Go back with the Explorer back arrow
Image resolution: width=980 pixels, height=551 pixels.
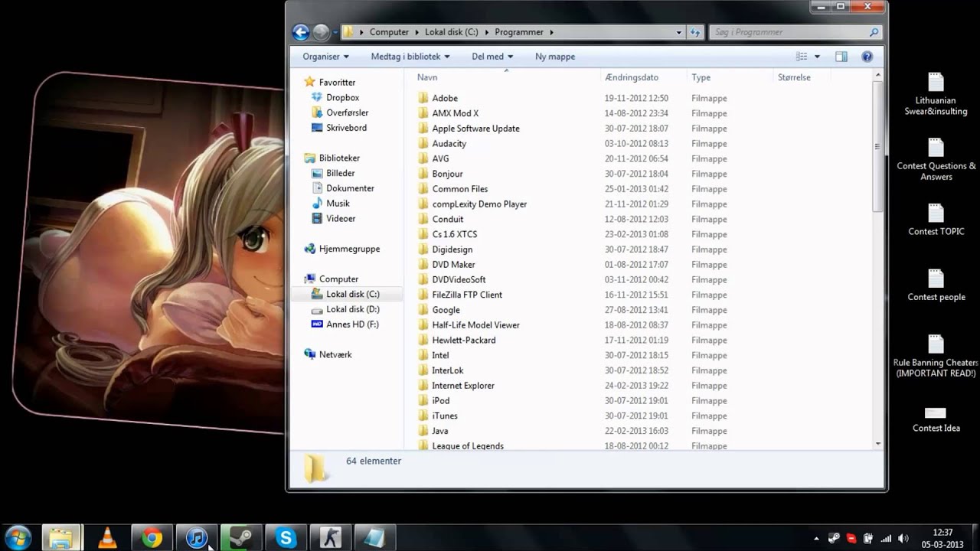301,32
